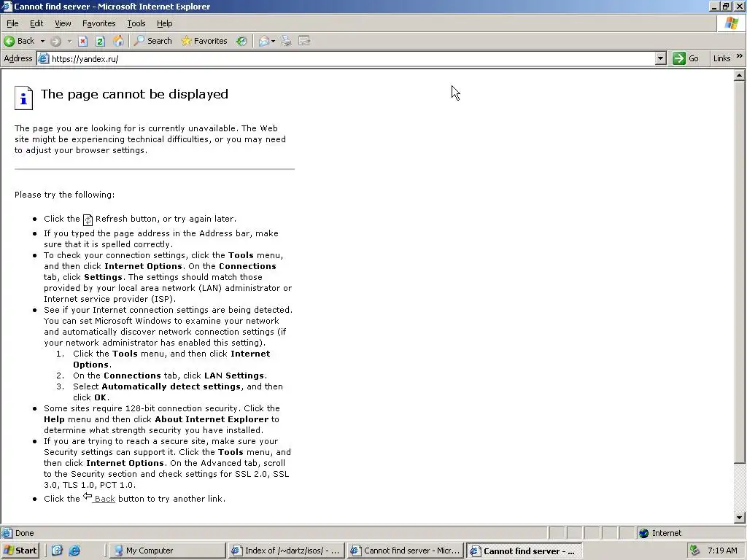Click the info icon beside the error heading
The image size is (747, 560).
coord(23,98)
